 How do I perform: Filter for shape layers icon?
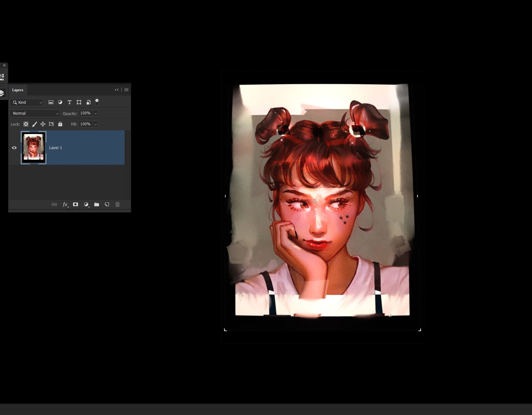click(x=79, y=102)
